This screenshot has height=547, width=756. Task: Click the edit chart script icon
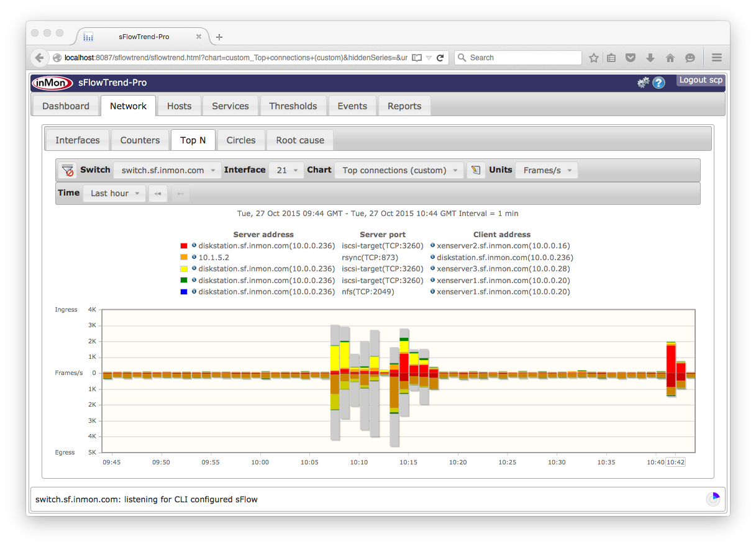click(476, 170)
